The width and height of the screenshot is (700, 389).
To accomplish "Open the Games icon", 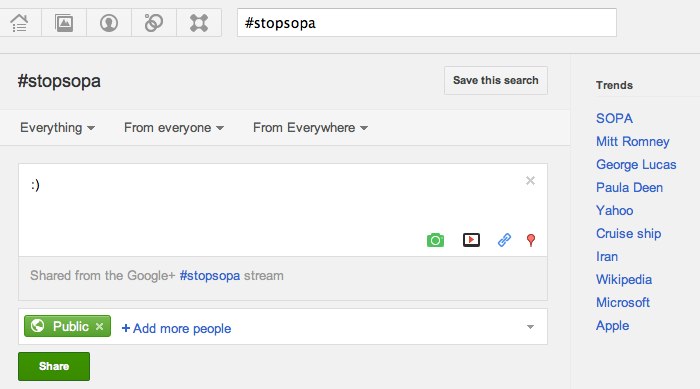I will [199, 23].
